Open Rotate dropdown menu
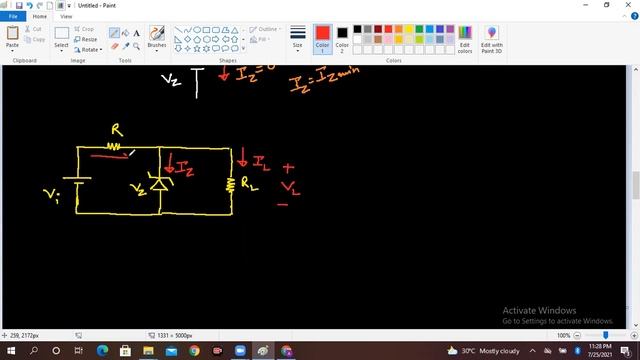This screenshot has width=640, height=360. coord(88,50)
